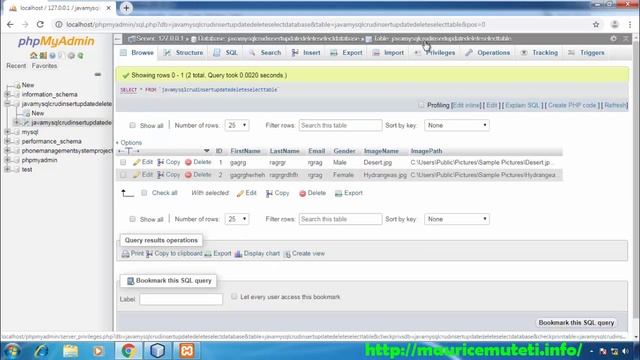Open Chrome from the Windows taskbar
This screenshot has width=640, height=360.
[128, 351]
